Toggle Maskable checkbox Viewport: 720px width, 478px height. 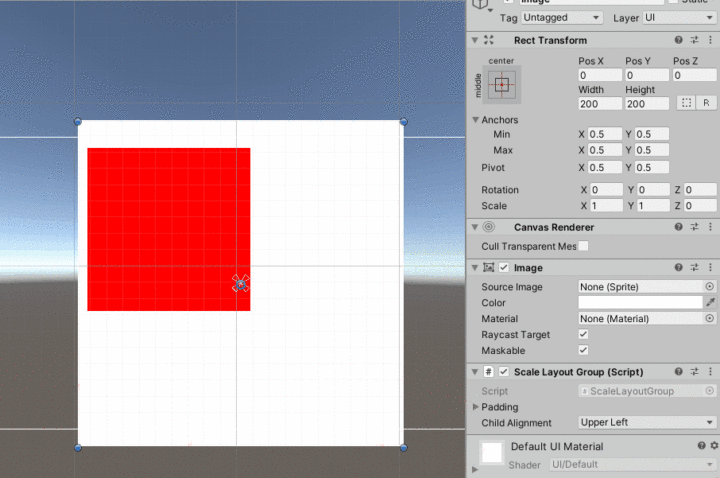tap(583, 350)
